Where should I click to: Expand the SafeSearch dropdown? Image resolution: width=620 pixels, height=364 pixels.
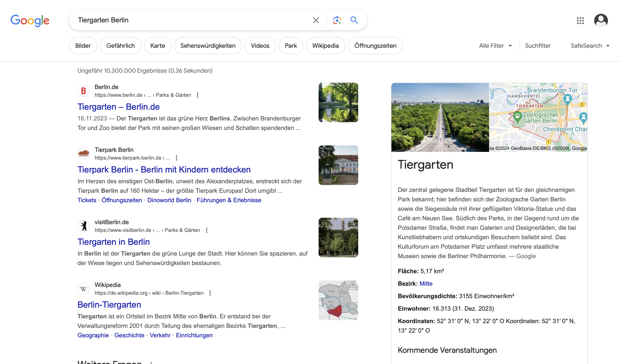click(590, 46)
